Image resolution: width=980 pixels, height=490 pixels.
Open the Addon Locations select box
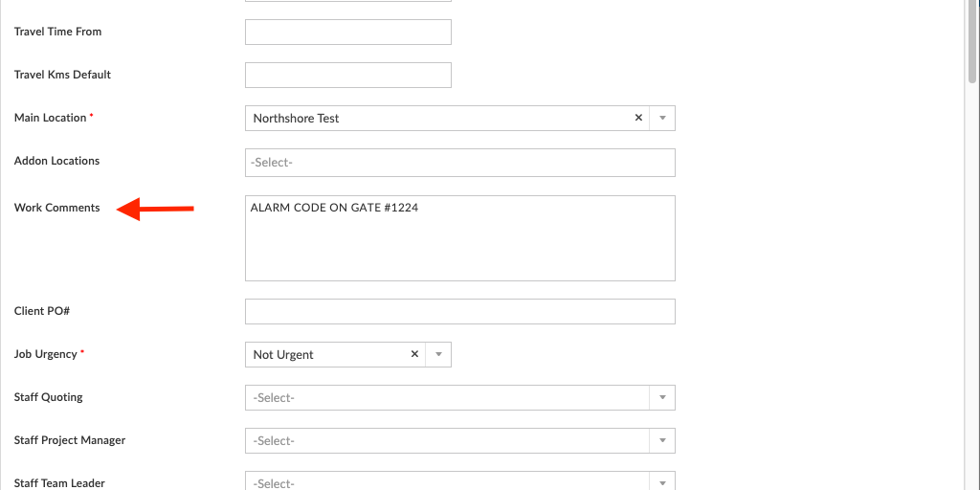pyautogui.click(x=459, y=163)
